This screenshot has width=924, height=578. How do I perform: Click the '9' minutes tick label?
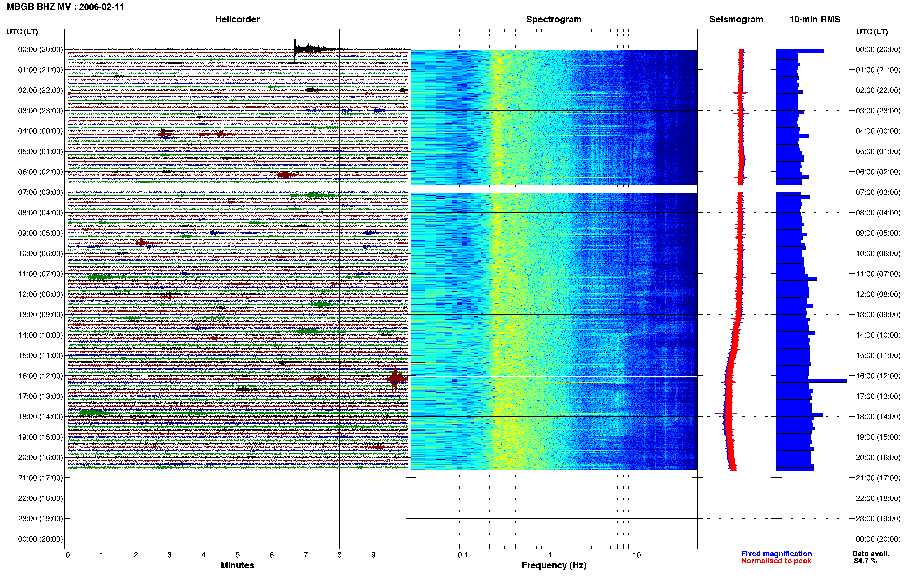tap(373, 555)
